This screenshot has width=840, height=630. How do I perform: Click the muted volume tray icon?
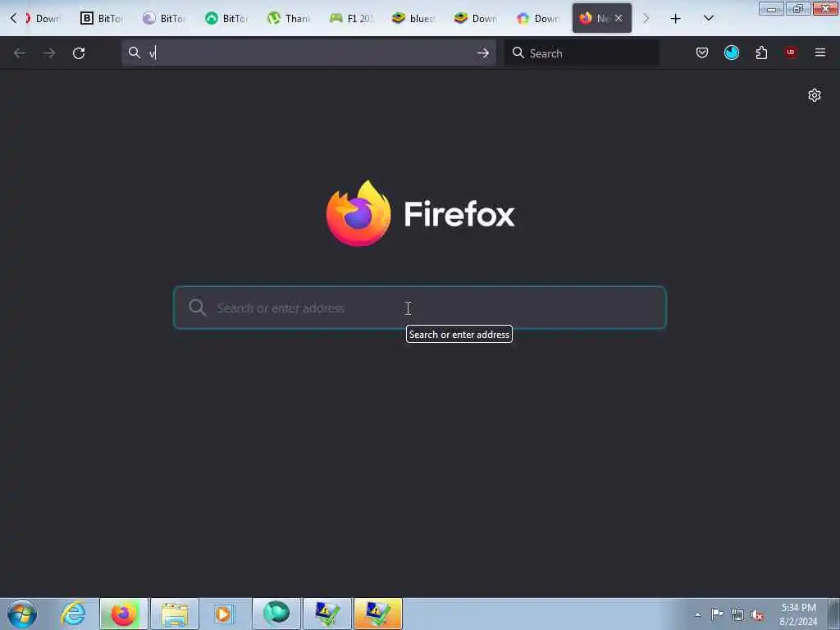(x=757, y=615)
